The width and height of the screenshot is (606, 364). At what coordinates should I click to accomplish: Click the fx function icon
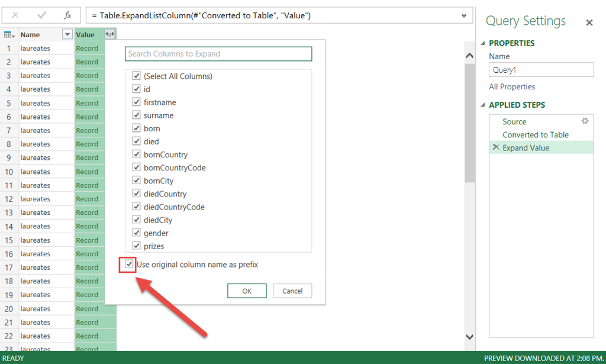click(x=67, y=15)
